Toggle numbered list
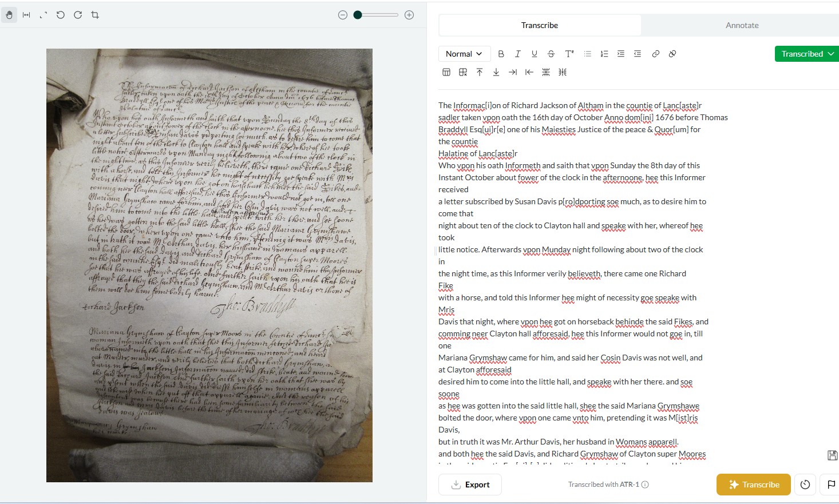Image resolution: width=839 pixels, height=504 pixels. point(604,54)
